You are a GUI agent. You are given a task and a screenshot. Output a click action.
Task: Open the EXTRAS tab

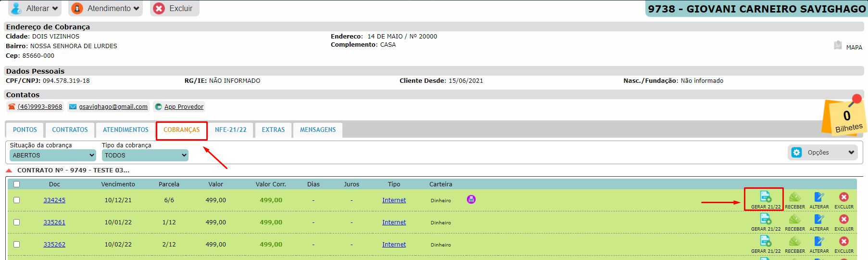pyautogui.click(x=273, y=130)
